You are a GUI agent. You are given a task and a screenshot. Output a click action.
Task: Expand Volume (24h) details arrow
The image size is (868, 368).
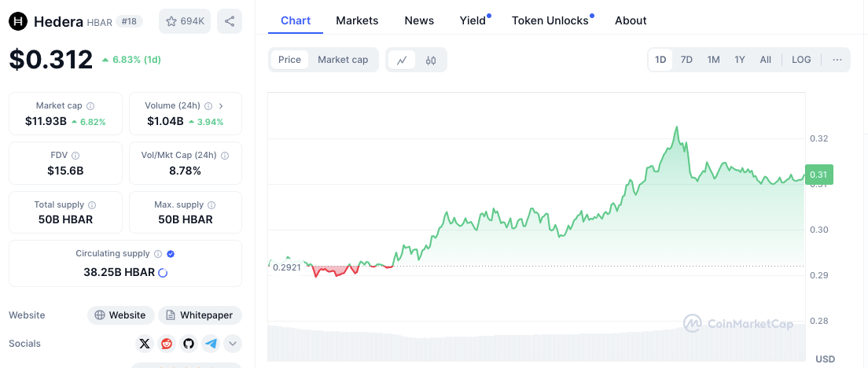[x=221, y=105]
